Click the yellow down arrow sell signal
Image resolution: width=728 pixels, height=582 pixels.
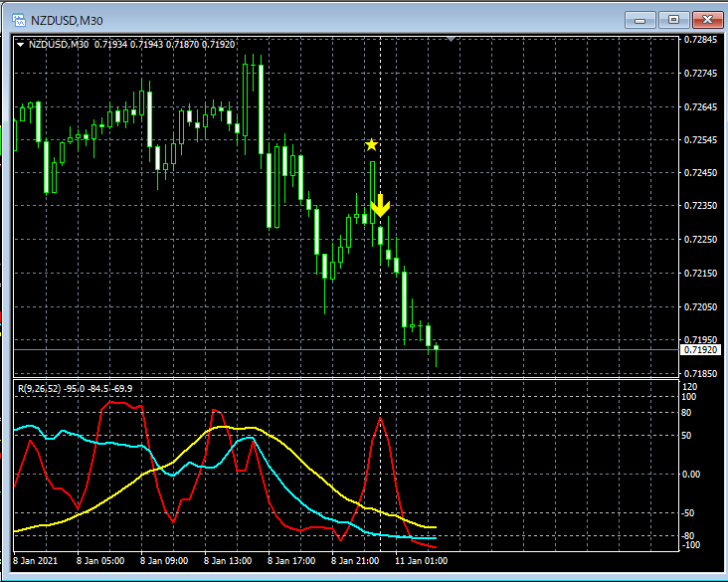pyautogui.click(x=380, y=206)
